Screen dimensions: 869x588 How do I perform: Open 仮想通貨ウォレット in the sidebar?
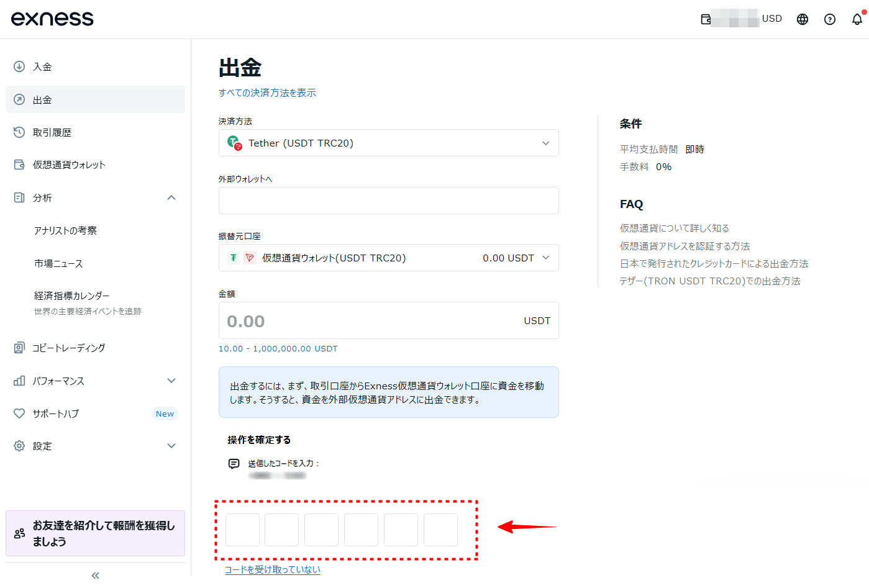point(69,165)
